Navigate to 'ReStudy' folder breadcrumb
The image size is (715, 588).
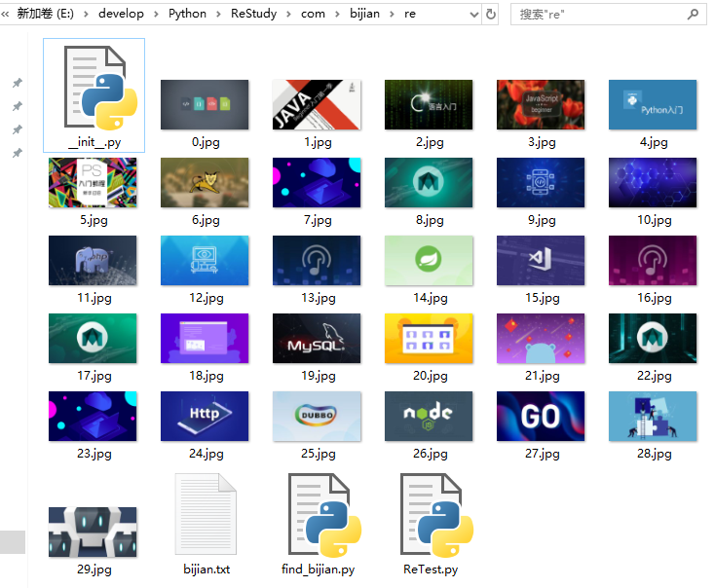pyautogui.click(x=253, y=14)
